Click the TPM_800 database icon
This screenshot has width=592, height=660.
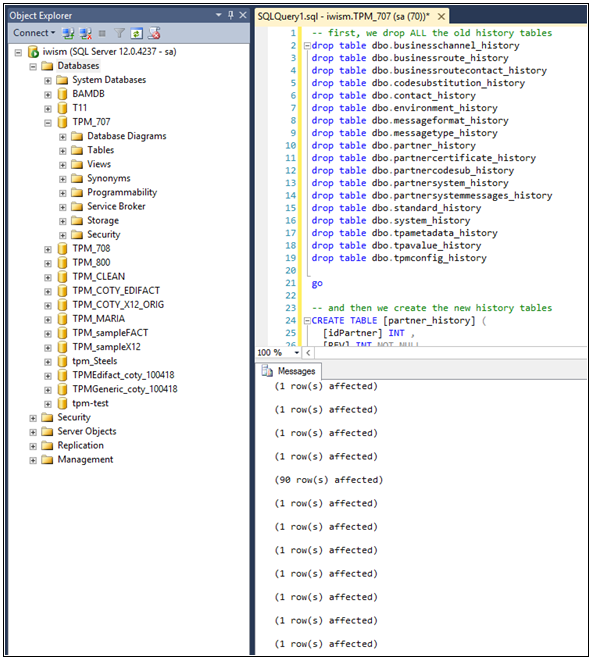tap(62, 263)
